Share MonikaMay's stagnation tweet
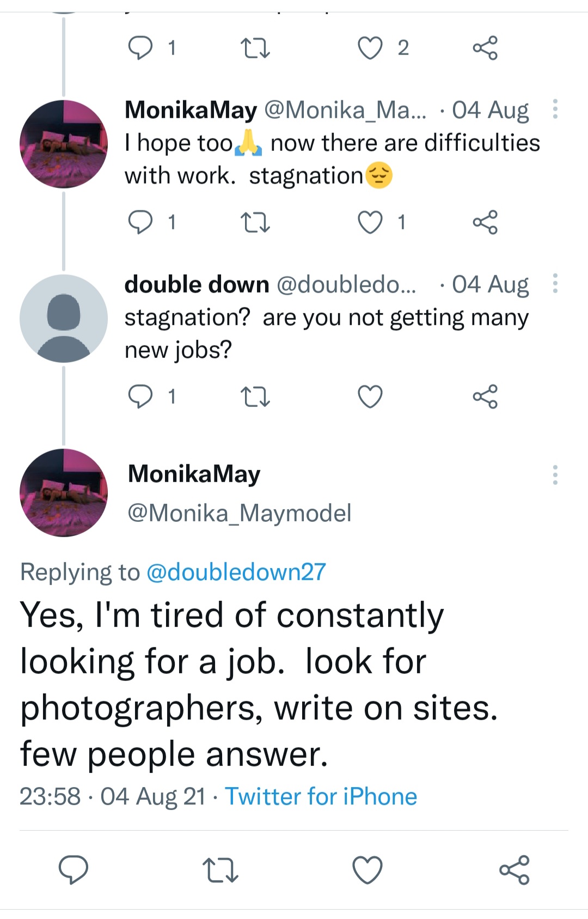The width and height of the screenshot is (588, 919). tap(485, 222)
